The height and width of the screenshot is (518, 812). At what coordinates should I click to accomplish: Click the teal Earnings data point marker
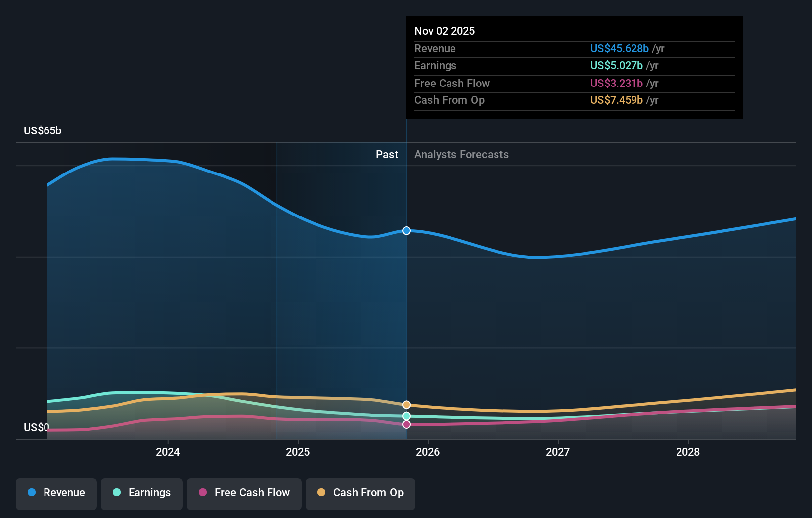[x=406, y=416]
